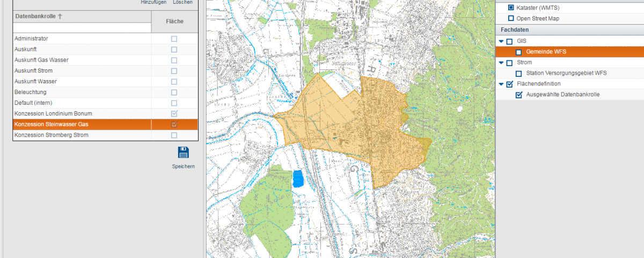The height and width of the screenshot is (258, 644).
Task: Click the Löschen button
Action: pyautogui.click(x=182, y=3)
